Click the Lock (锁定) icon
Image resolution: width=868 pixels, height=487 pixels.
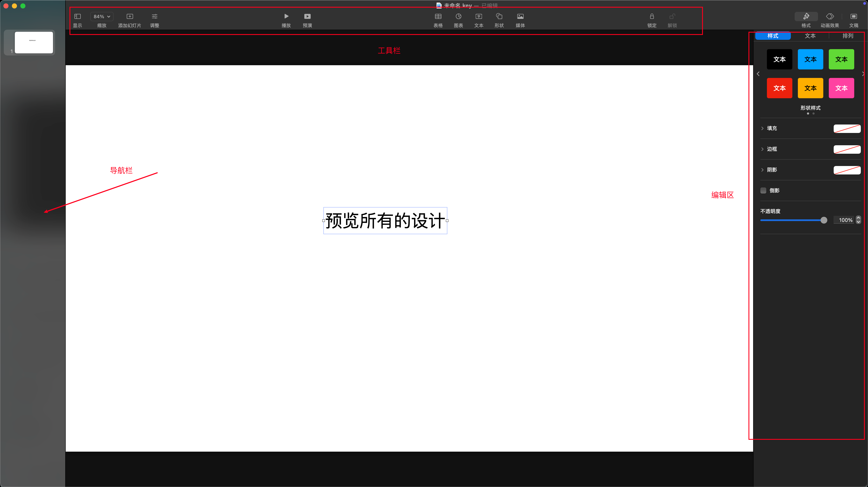(x=652, y=17)
